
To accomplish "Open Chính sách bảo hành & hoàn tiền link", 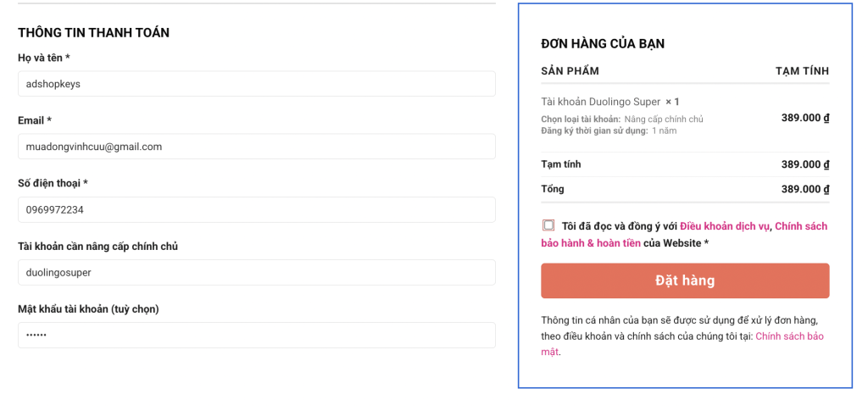I will coord(590,243).
